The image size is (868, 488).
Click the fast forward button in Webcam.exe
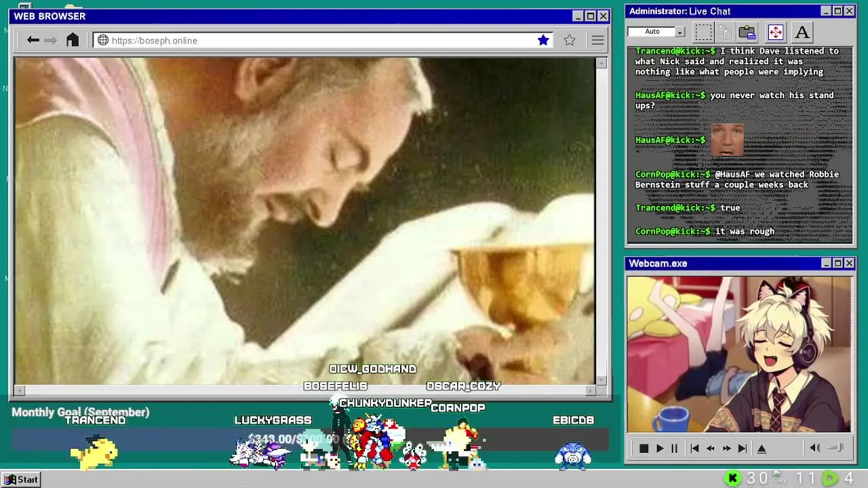click(x=726, y=448)
